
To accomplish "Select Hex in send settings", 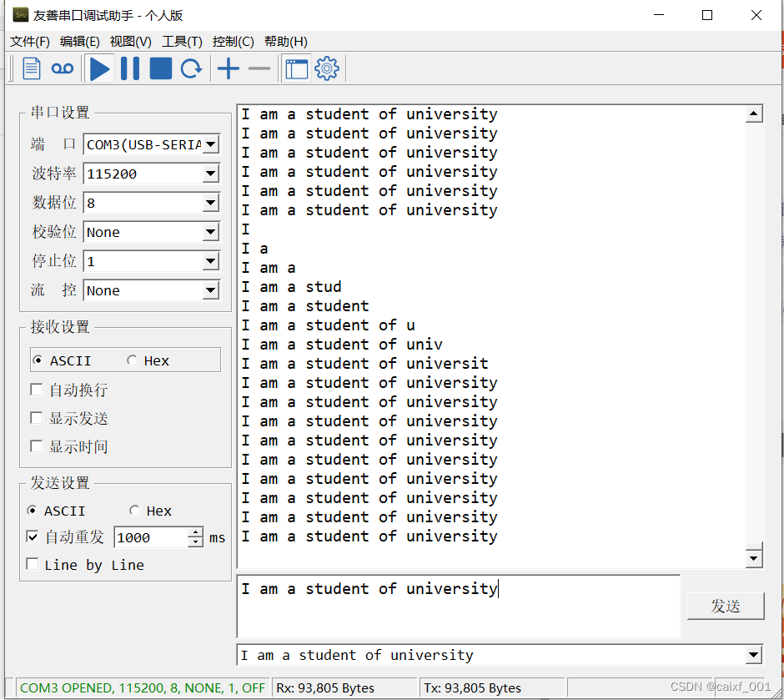I will click(x=150, y=511).
